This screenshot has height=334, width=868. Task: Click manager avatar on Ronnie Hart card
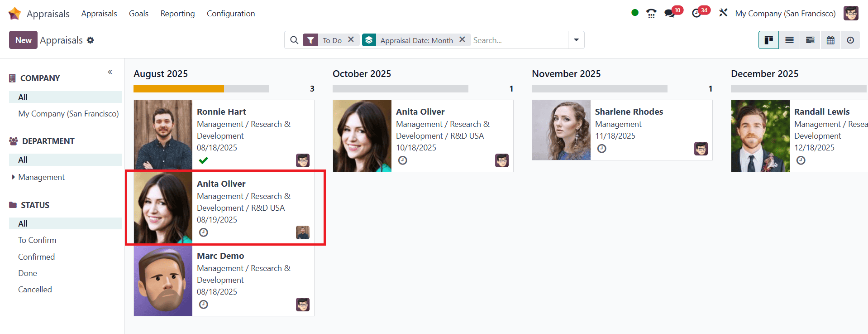tap(303, 160)
